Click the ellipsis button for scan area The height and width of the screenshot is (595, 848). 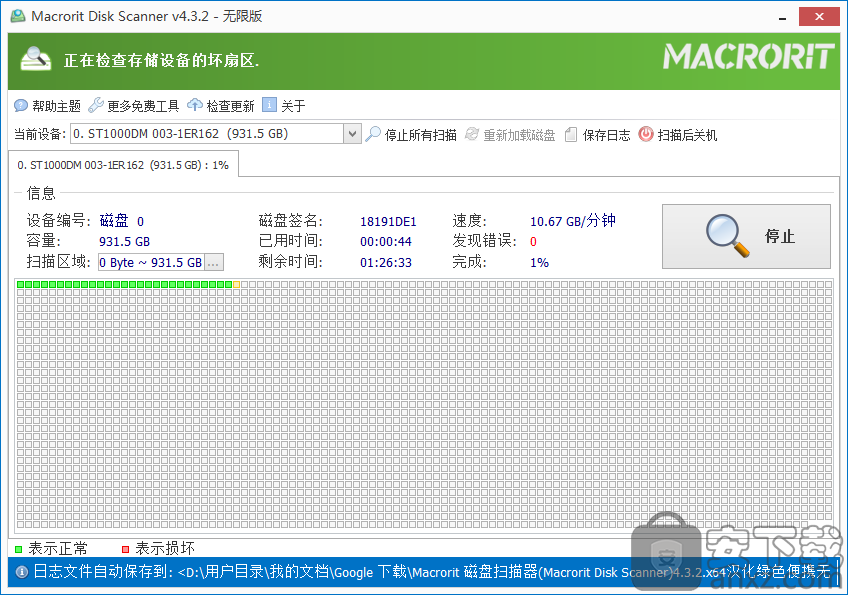pyautogui.click(x=214, y=263)
